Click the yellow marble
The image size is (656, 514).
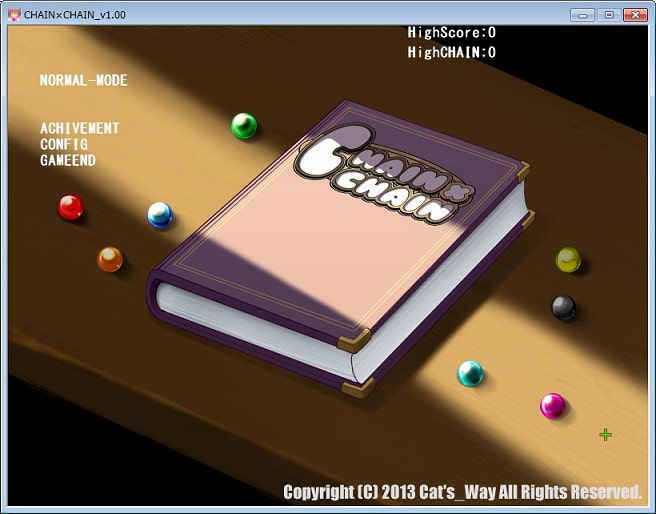568,259
